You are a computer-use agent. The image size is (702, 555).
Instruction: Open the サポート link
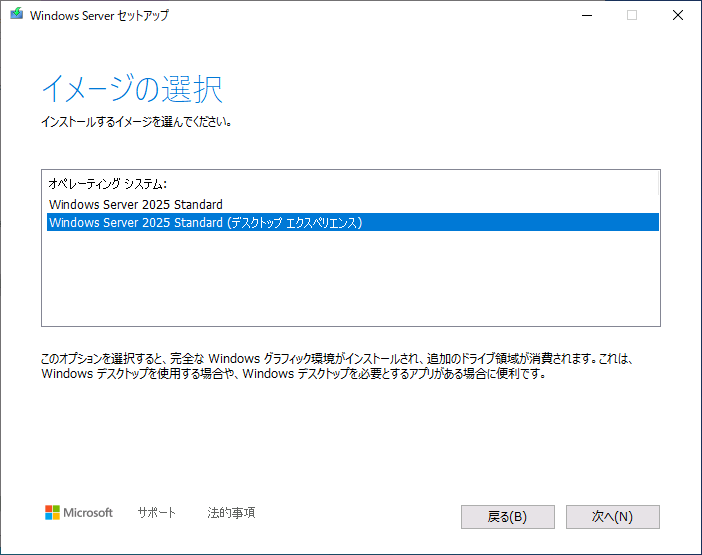coord(156,512)
